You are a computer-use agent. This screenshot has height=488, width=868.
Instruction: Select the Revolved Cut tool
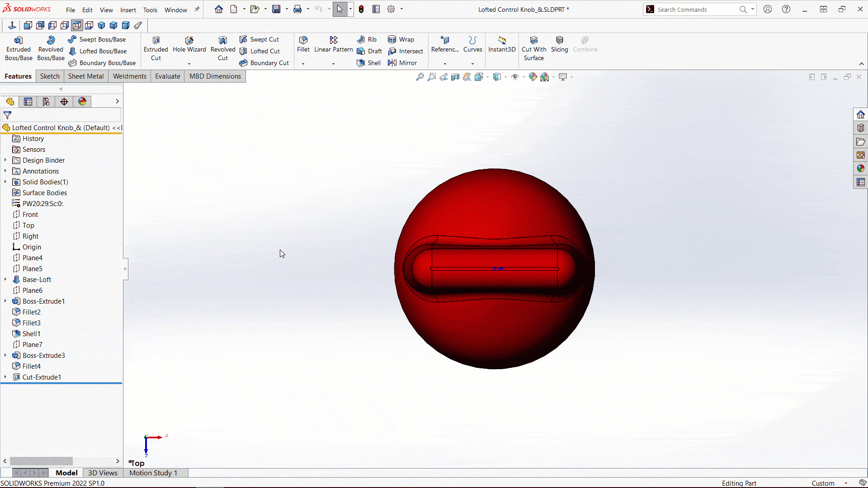click(x=223, y=48)
